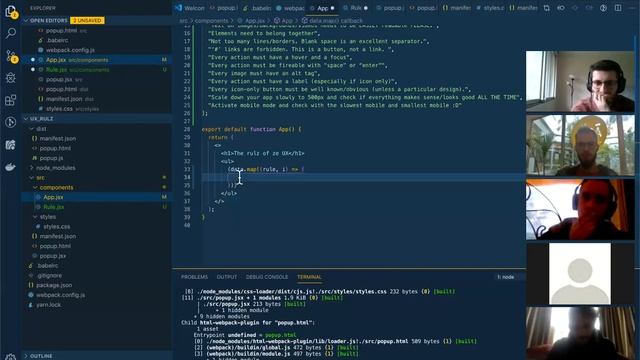
Task: Open the OUTPUT panel tab
Action: click(x=227, y=277)
